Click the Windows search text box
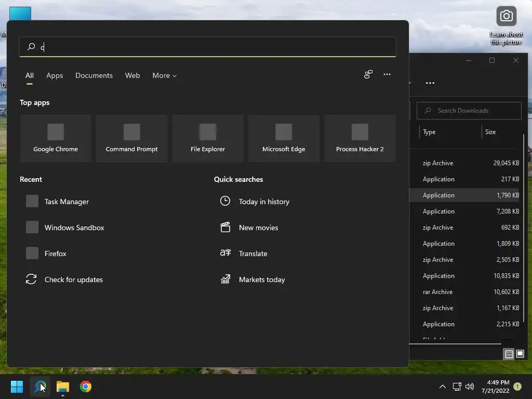Screen dimensions: 532x399 208,47
